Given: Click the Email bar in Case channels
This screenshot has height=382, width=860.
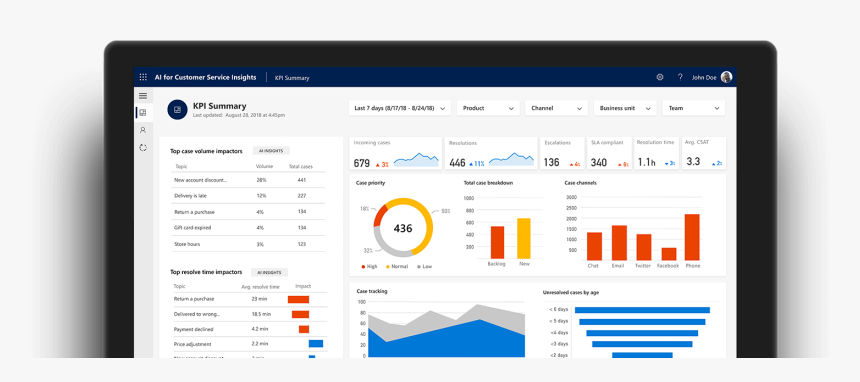Looking at the screenshot, I should [x=619, y=243].
